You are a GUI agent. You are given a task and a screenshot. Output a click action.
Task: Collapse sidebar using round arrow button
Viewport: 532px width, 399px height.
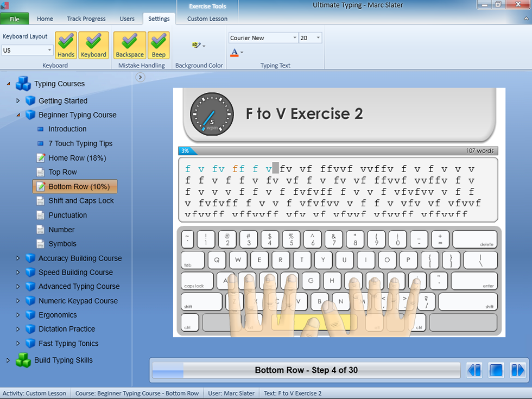pyautogui.click(x=140, y=78)
